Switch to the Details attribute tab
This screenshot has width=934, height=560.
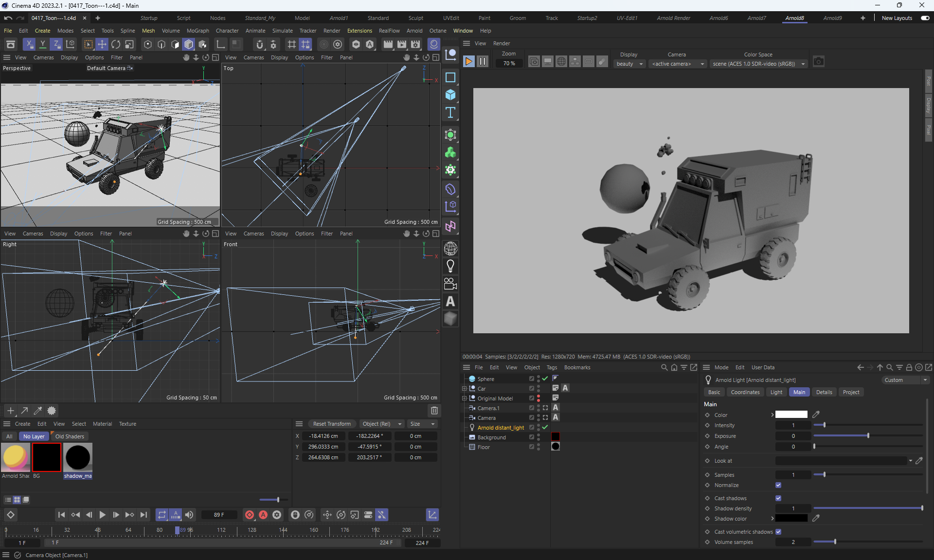pos(824,392)
